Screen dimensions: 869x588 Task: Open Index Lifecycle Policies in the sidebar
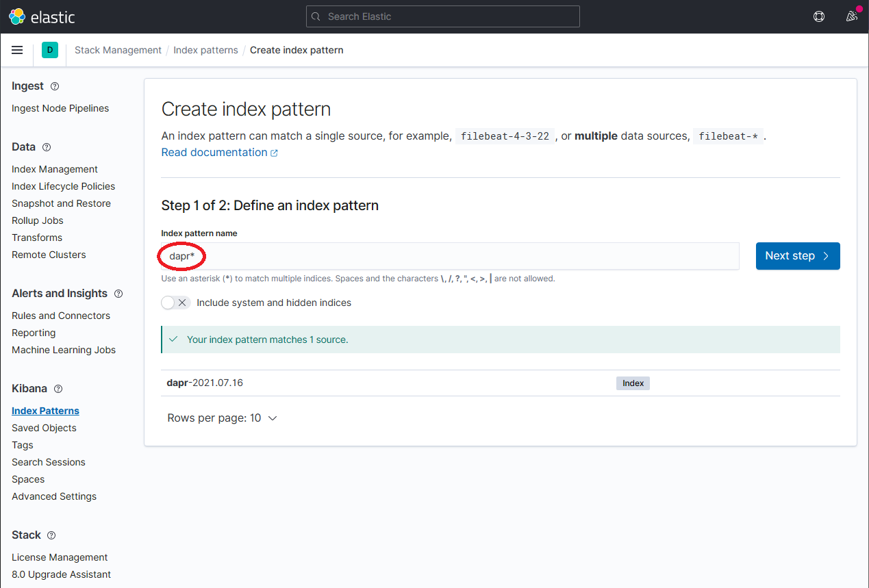coord(63,186)
